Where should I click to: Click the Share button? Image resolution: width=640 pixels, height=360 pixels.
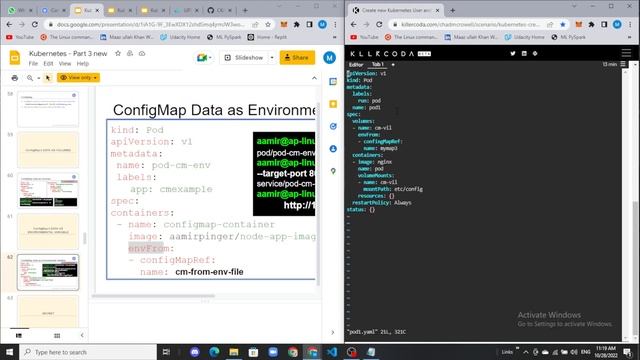[x=297, y=58]
